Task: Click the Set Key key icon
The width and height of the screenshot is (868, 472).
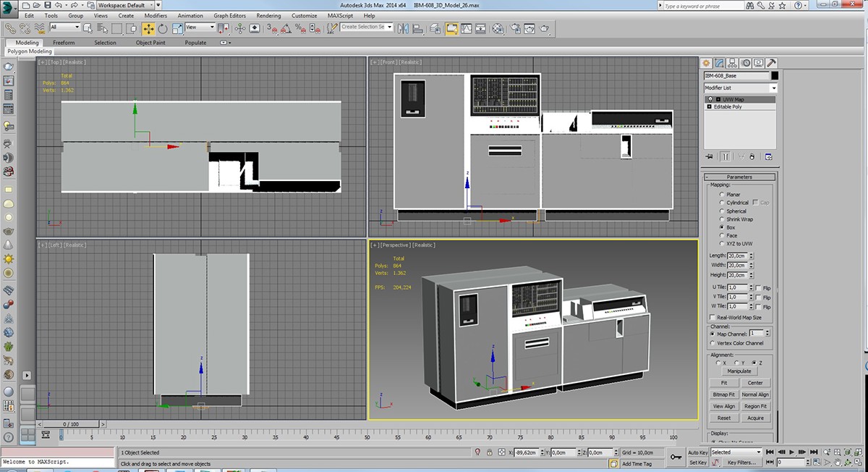Action: [x=676, y=457]
